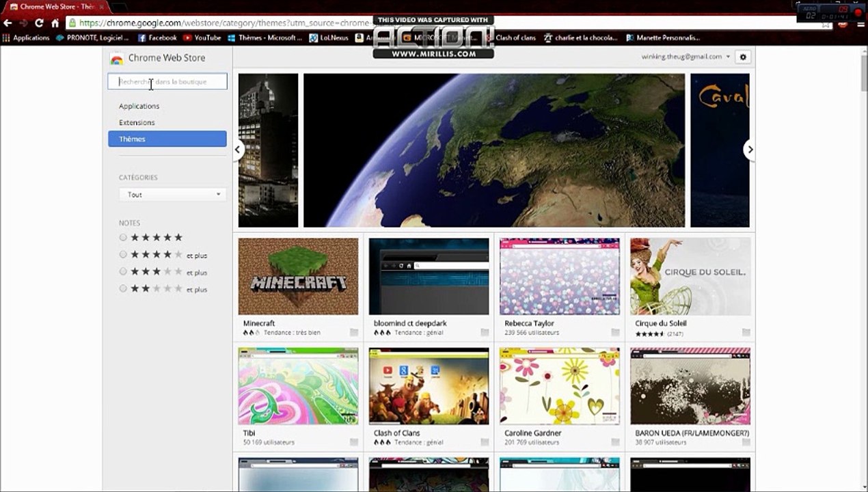Open the browser home page icon
The image size is (868, 492).
click(55, 23)
